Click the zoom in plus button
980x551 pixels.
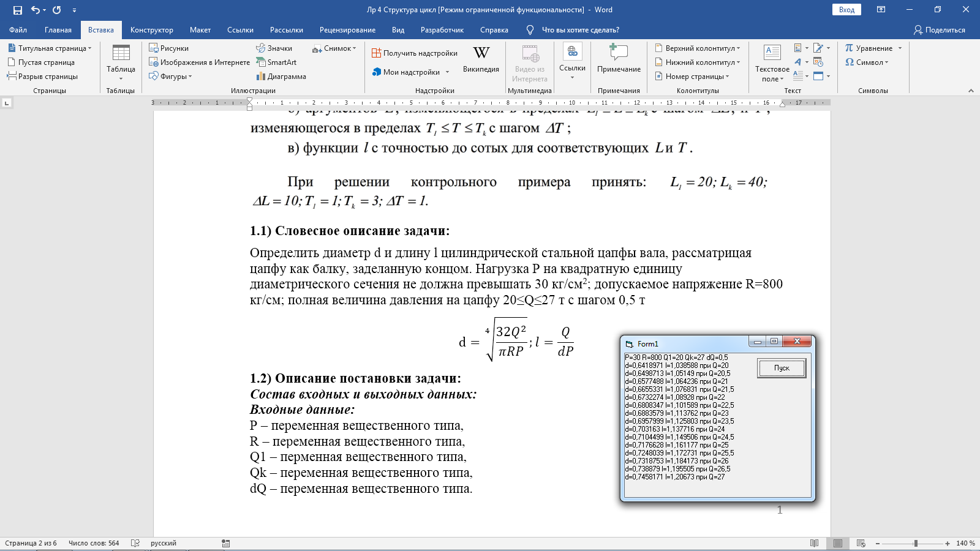pos(948,543)
